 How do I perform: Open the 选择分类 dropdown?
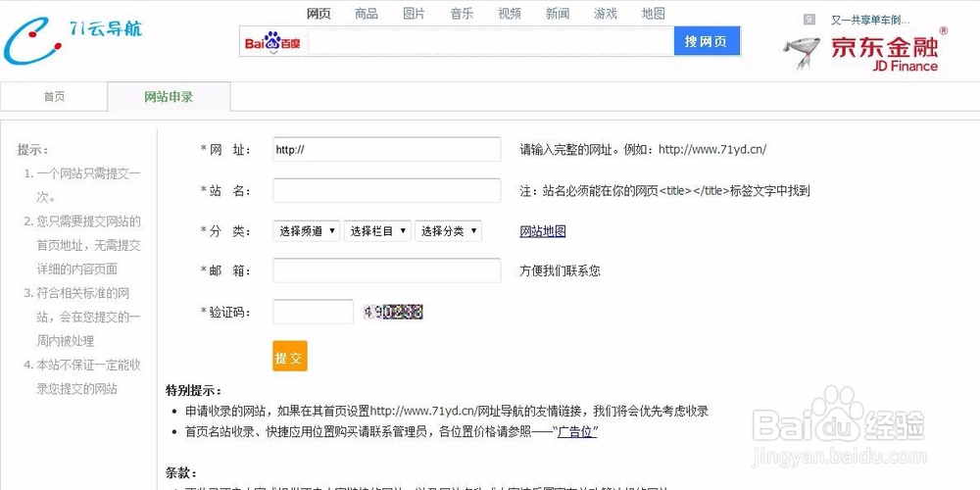[x=448, y=231]
